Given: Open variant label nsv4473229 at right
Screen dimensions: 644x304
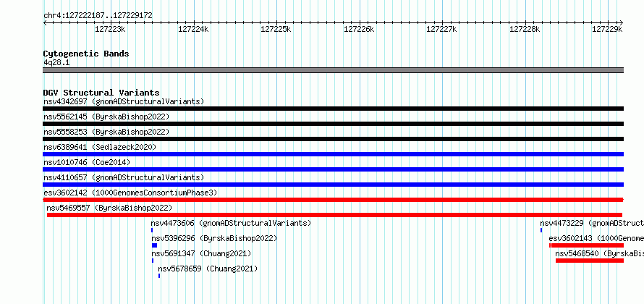Looking at the screenshot, I should coord(592,223).
